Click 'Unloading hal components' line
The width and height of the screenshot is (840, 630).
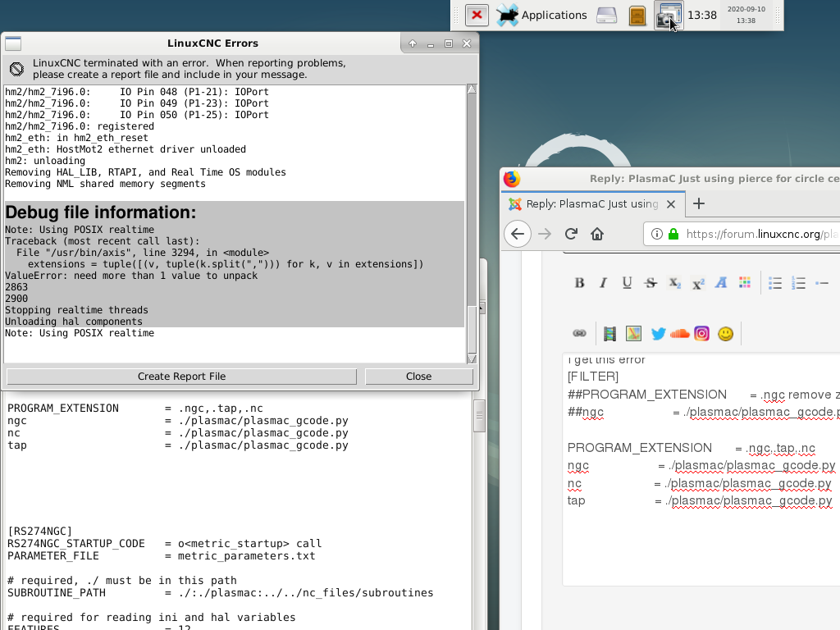74,322
